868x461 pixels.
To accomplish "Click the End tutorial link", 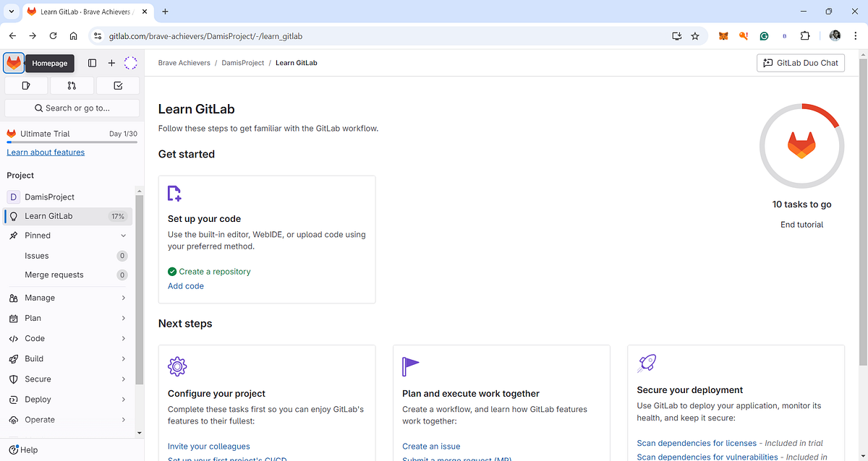I will click(x=801, y=224).
